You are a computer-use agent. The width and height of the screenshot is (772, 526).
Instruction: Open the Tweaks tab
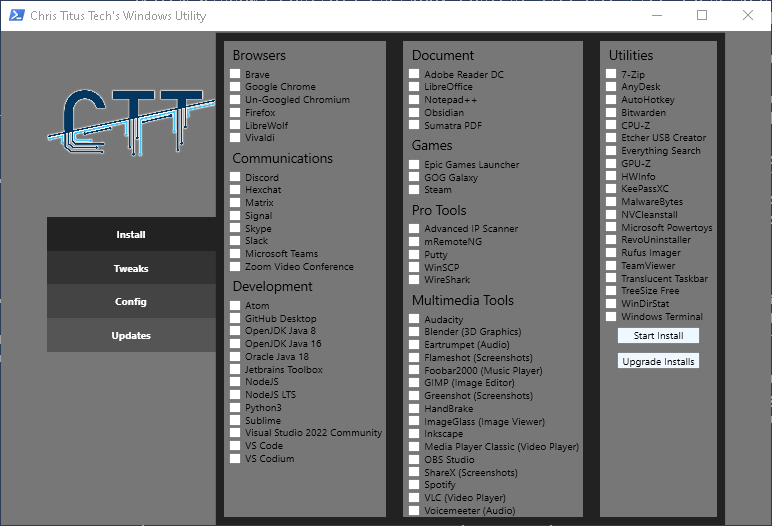tap(131, 268)
